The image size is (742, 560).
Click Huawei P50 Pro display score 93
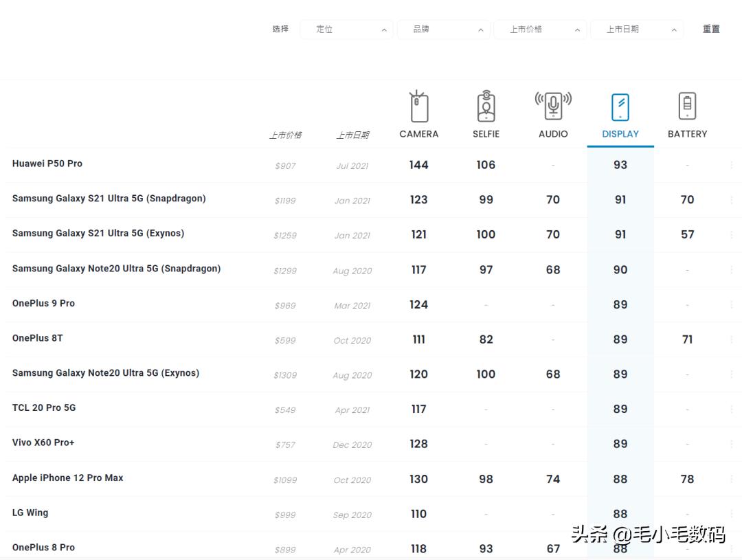tap(620, 165)
